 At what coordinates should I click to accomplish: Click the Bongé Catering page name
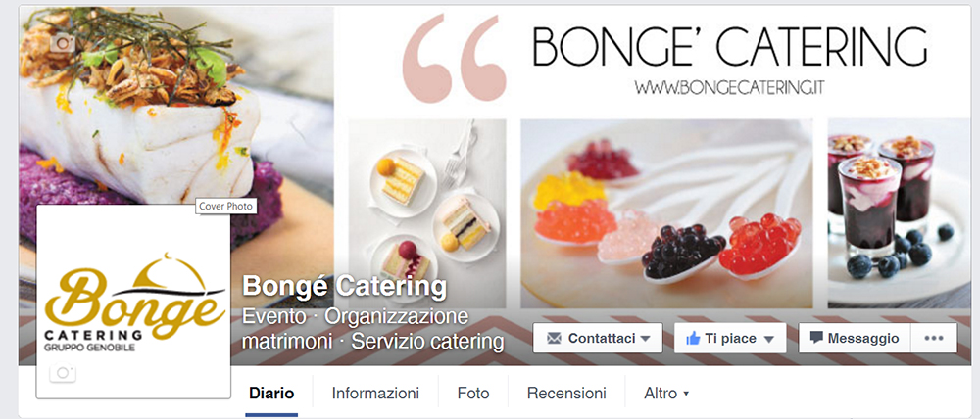pyautogui.click(x=344, y=287)
